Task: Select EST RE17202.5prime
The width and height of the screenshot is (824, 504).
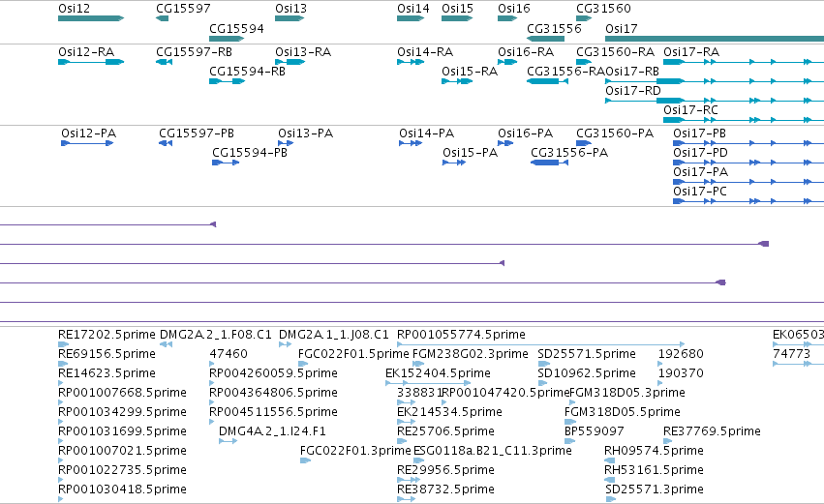Action: pos(107,335)
